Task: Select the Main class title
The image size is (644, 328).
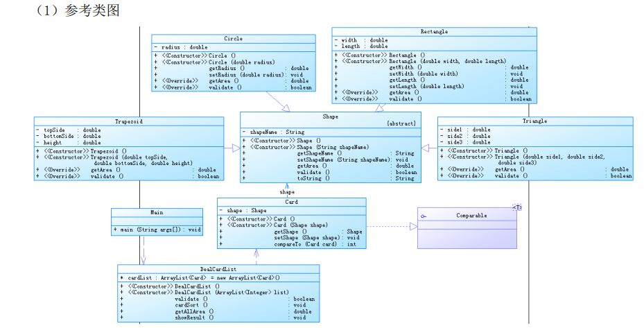Action: click(x=157, y=212)
